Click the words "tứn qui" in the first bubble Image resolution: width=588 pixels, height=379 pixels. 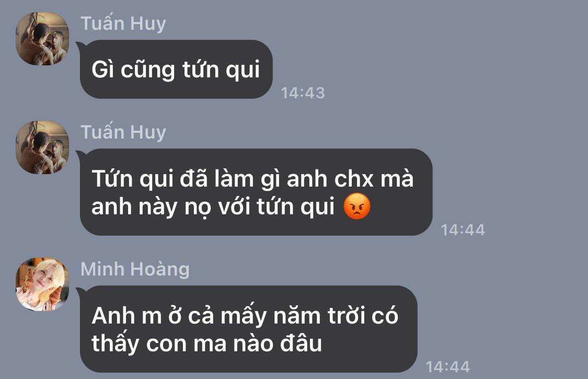(221, 70)
